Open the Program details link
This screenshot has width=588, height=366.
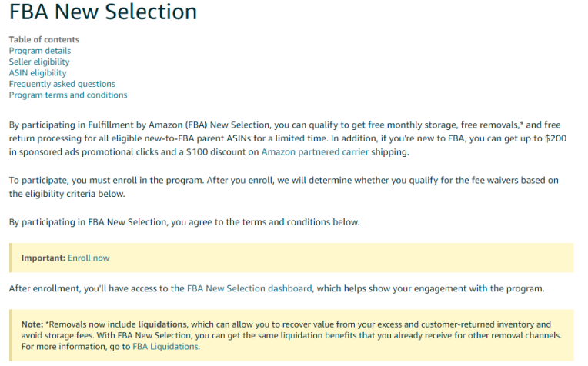coord(40,51)
